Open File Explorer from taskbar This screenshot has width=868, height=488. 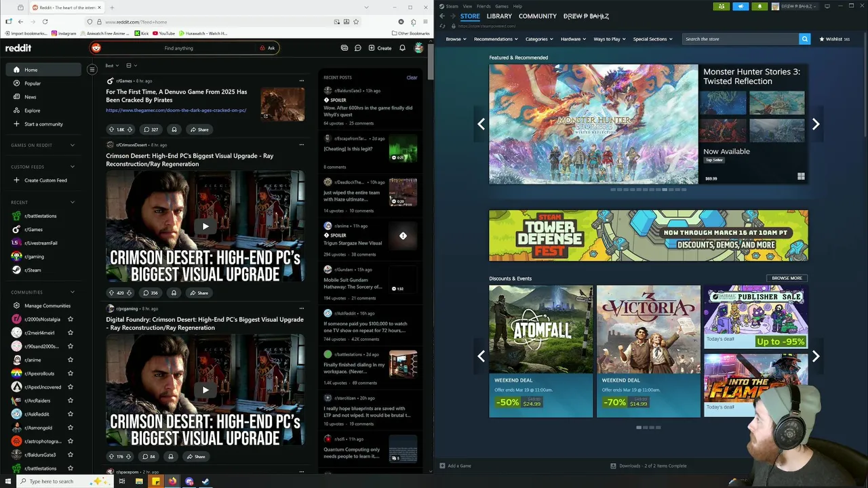pos(139,481)
